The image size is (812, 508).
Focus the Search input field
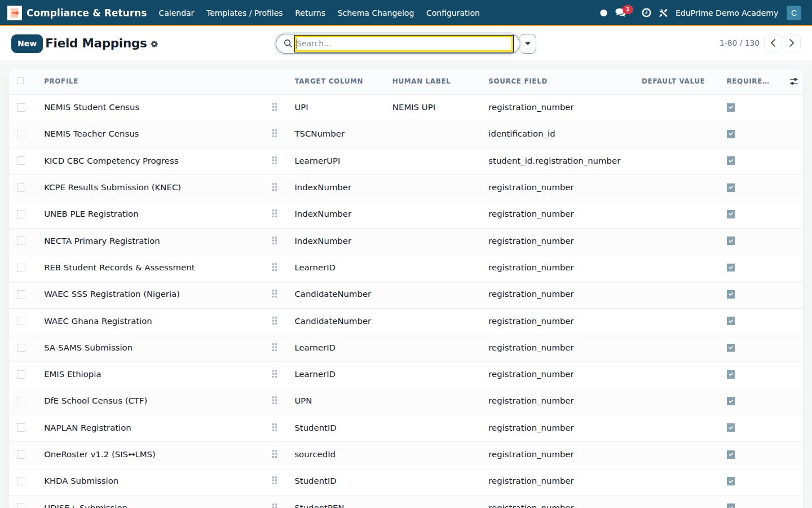pos(404,43)
